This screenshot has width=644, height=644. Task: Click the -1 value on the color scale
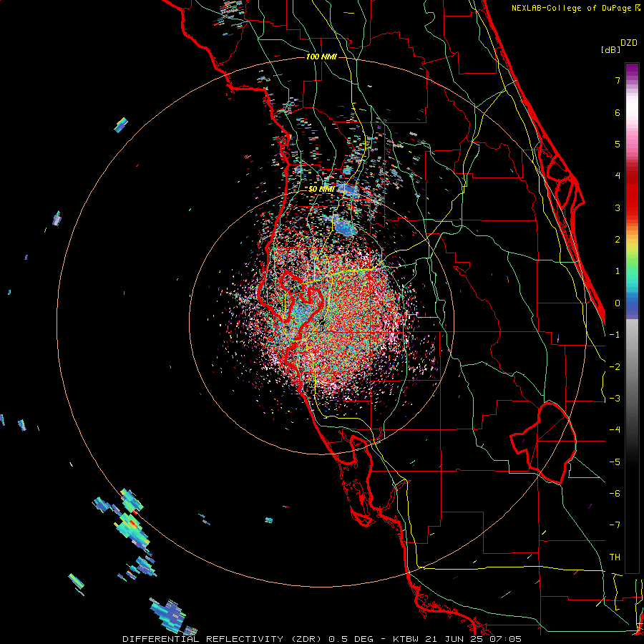click(x=615, y=335)
